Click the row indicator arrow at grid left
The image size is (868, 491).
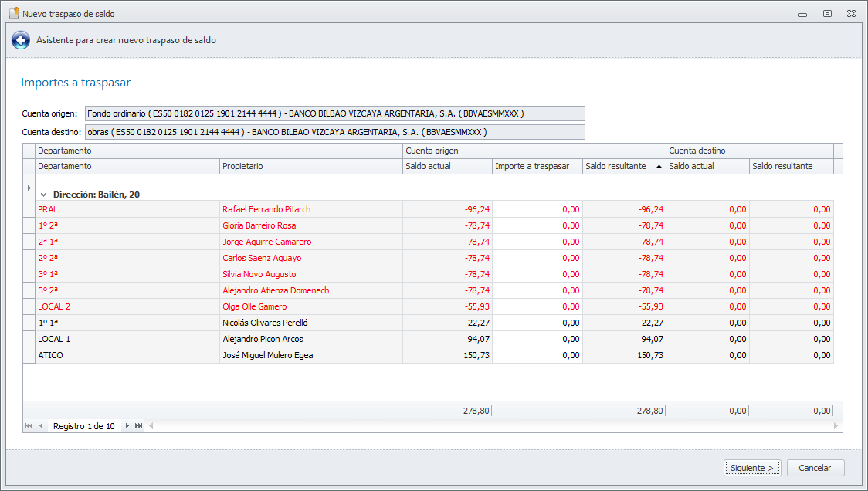coord(29,188)
